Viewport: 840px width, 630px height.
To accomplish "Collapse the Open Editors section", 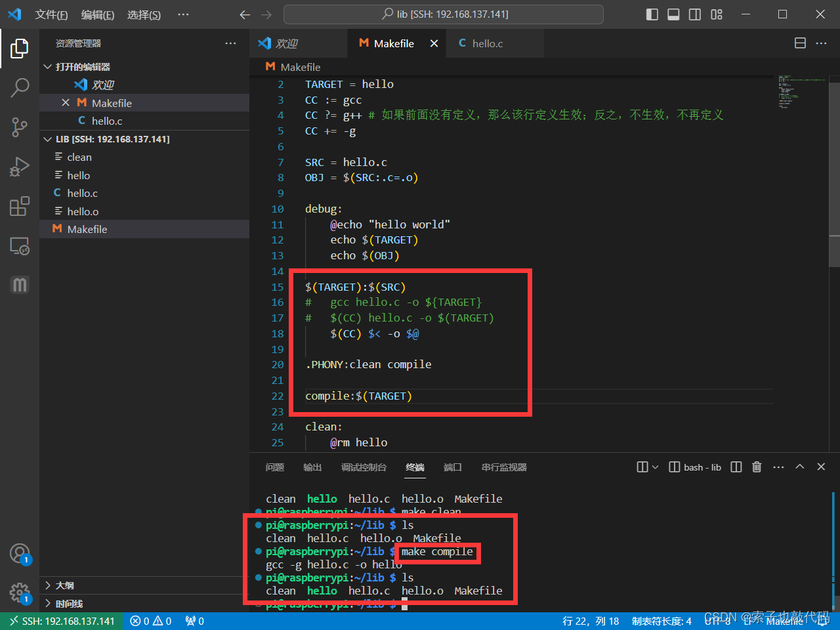I will [144, 67].
